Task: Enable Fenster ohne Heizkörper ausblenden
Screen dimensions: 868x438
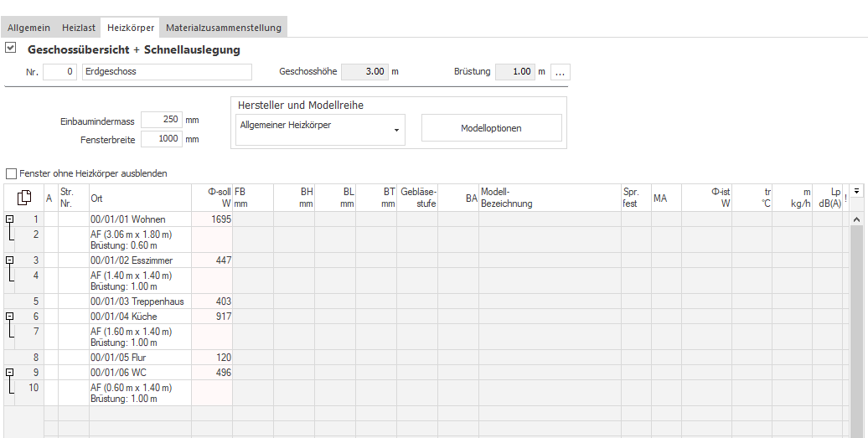Action: [11, 173]
